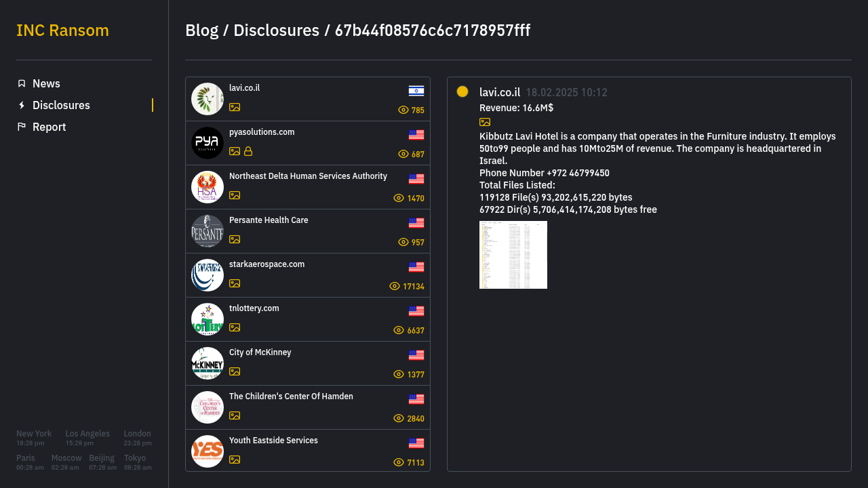
Task: Click the 119128 File(s) bytes line
Action: 556,197
